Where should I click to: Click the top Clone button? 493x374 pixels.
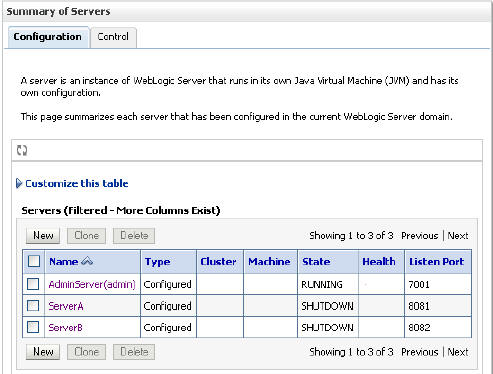click(x=86, y=236)
